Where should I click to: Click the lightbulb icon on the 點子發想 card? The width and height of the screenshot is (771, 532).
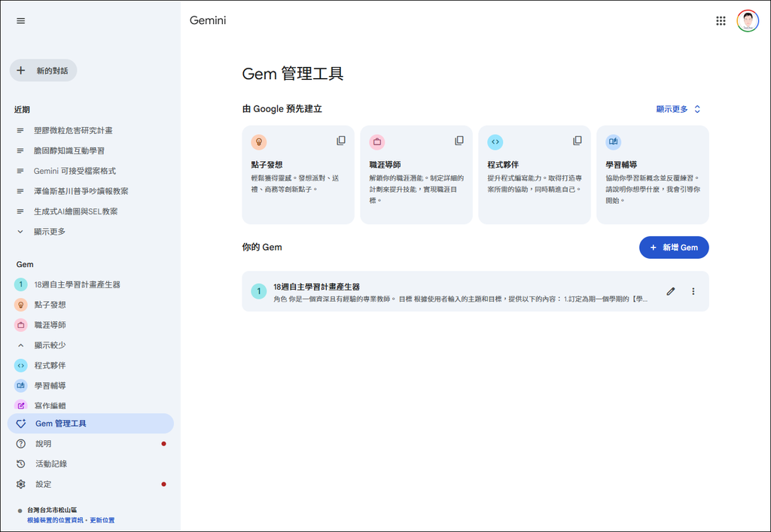(x=259, y=142)
